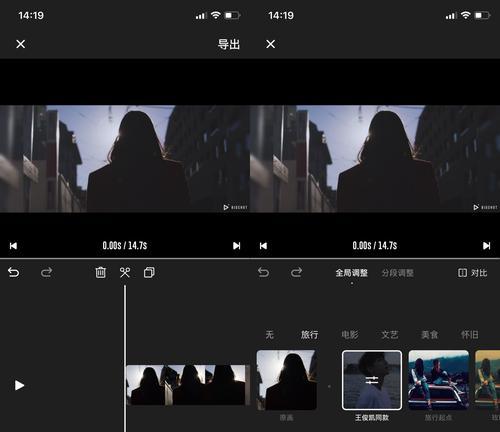Jump to the start of the left preview
The height and width of the screenshot is (432, 500).
pyautogui.click(x=13, y=246)
